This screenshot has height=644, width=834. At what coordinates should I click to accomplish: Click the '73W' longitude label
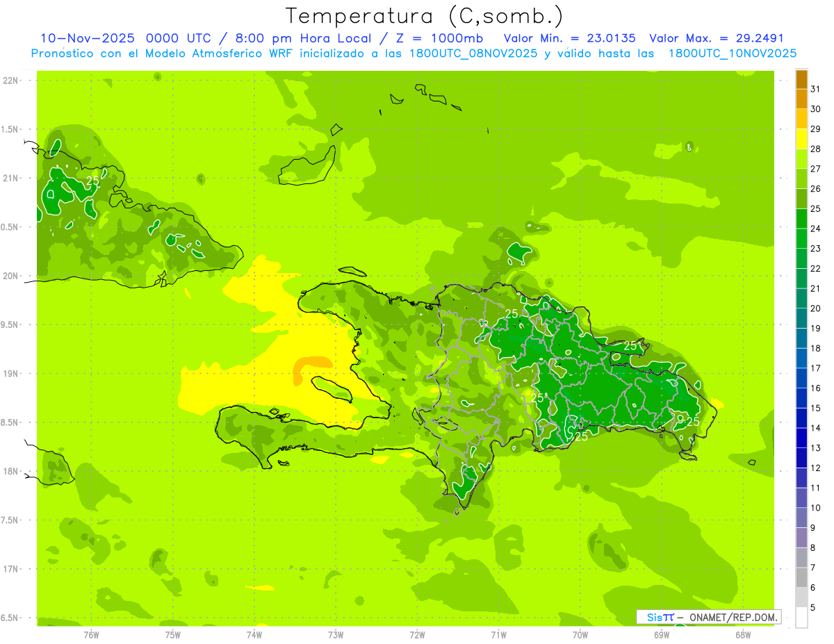tap(336, 634)
